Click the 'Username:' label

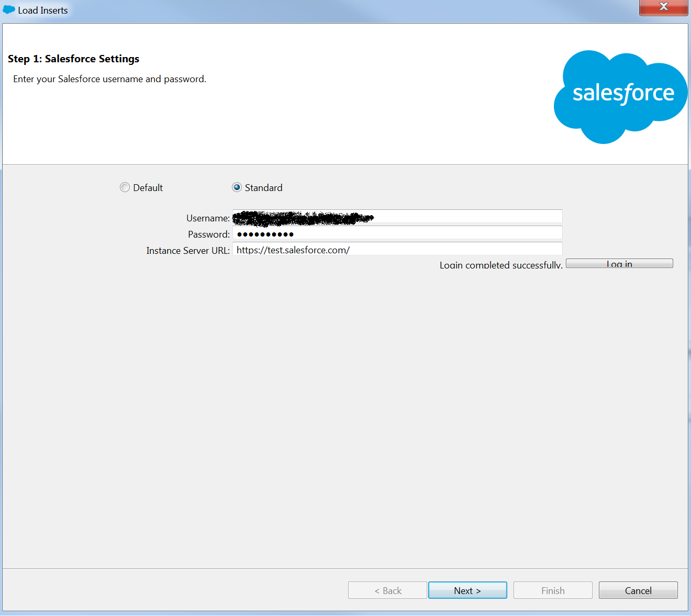tap(208, 218)
